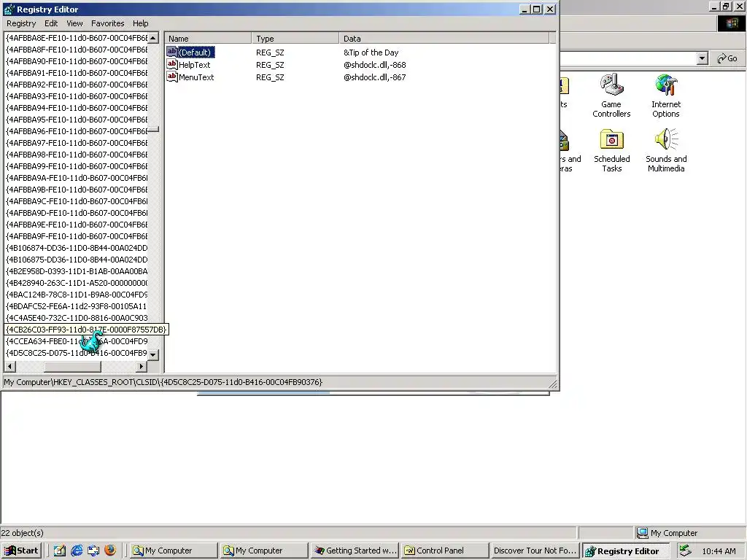The height and width of the screenshot is (560, 747).
Task: Select key {4C4A5E40-732C-11D0-8816
Action: [x=76, y=318]
